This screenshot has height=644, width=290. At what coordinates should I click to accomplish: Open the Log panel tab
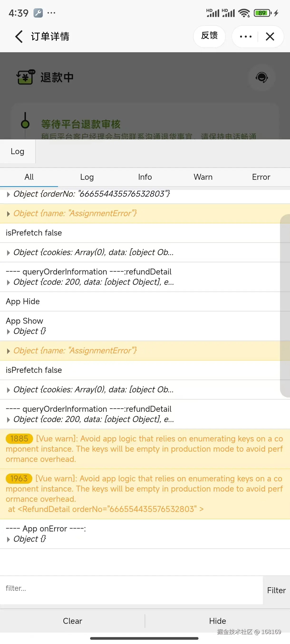pyautogui.click(x=18, y=152)
